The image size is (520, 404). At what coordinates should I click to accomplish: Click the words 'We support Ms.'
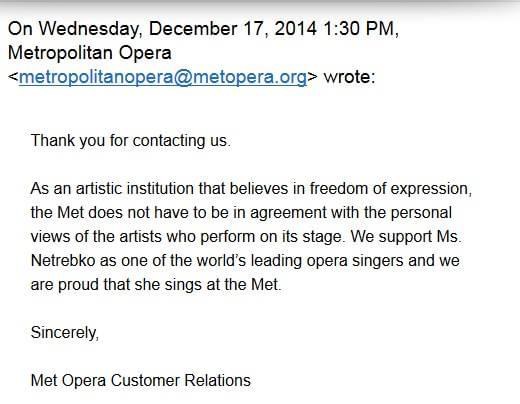pyautogui.click(x=406, y=237)
